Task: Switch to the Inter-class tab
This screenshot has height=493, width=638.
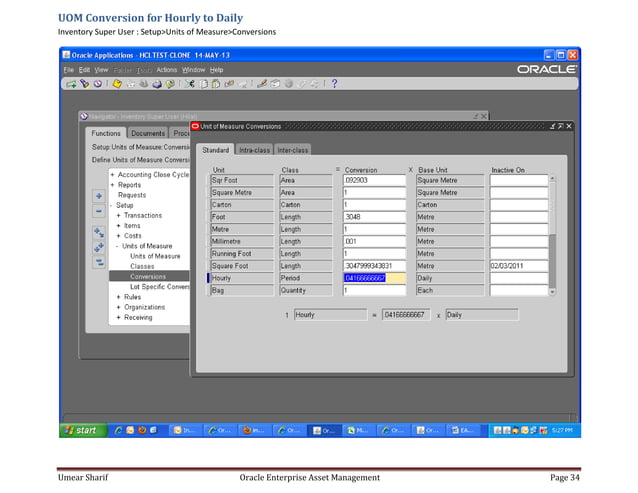Action: [293, 150]
